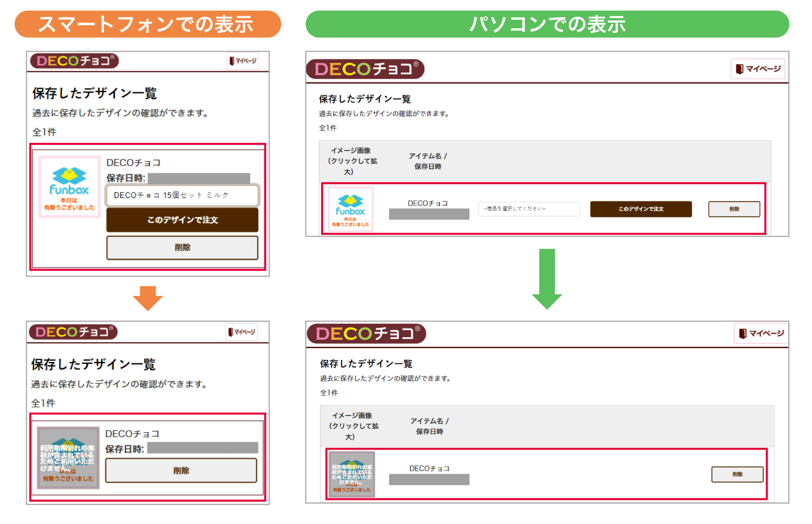Click DECOチョコ logo in upper PC screenshot
This screenshot has width=812, height=524.
tap(365, 69)
